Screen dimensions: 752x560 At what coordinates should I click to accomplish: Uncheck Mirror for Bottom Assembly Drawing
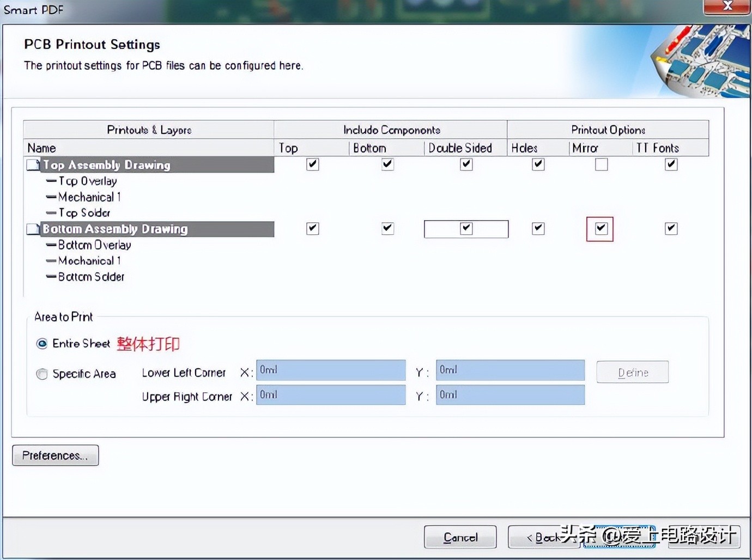click(x=601, y=228)
